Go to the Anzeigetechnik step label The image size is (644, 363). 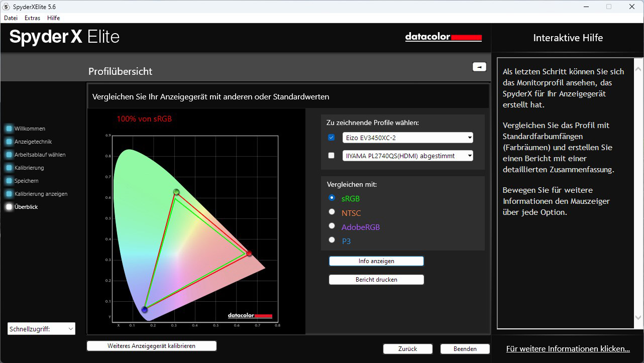[x=33, y=142]
